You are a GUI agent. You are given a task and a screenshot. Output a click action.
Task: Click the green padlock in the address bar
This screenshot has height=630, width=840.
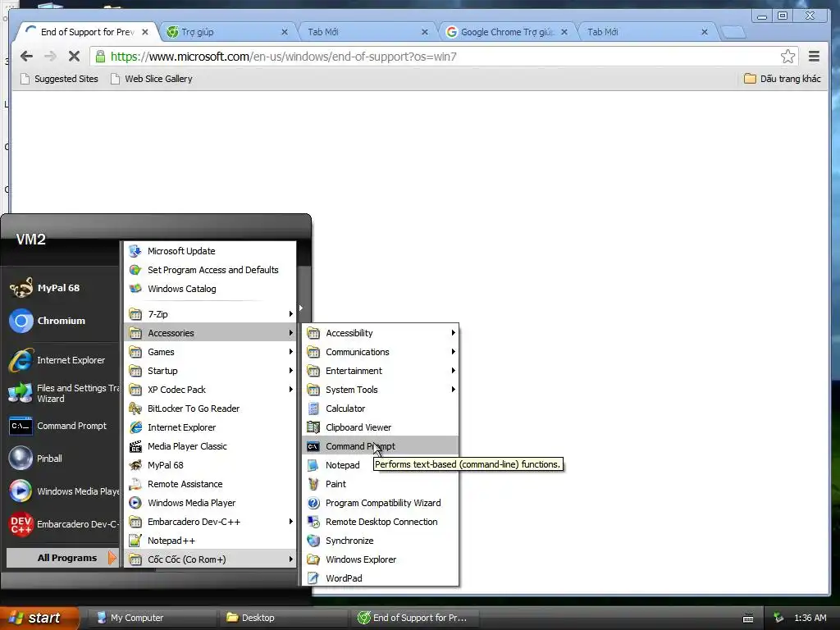pyautogui.click(x=100, y=57)
